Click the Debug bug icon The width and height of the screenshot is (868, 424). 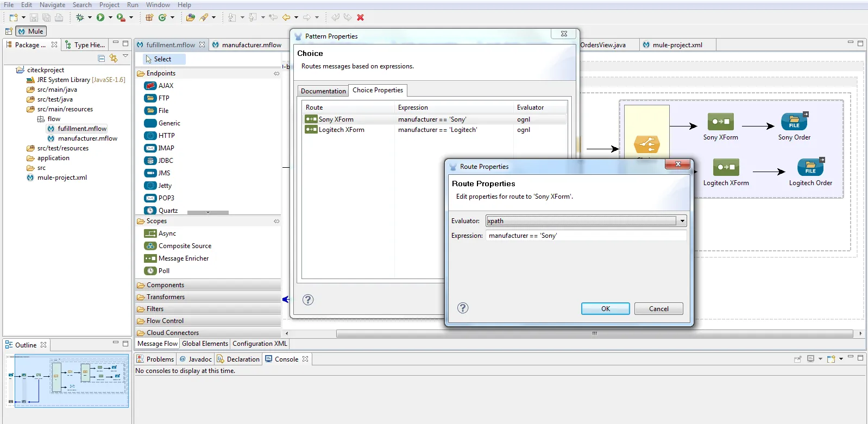pyautogui.click(x=80, y=17)
